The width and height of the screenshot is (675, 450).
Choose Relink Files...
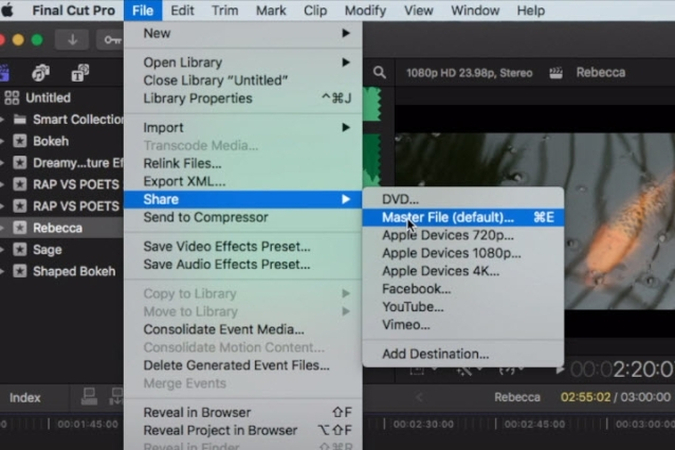(x=243, y=163)
